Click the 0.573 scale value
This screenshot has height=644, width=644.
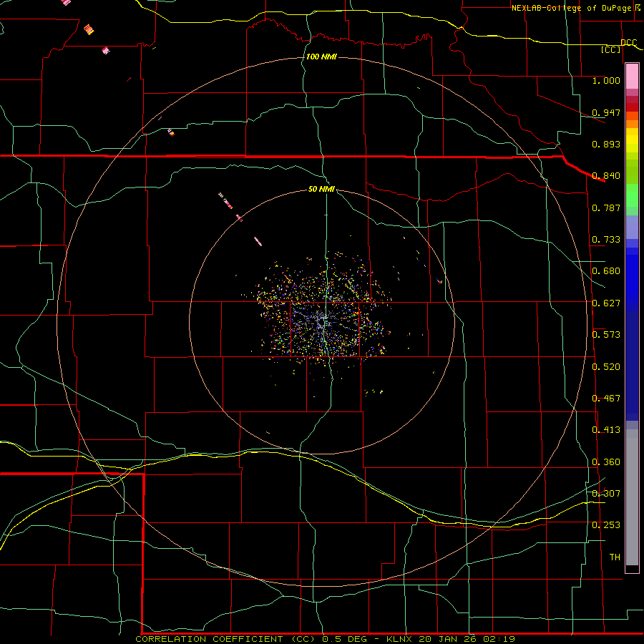point(606,335)
